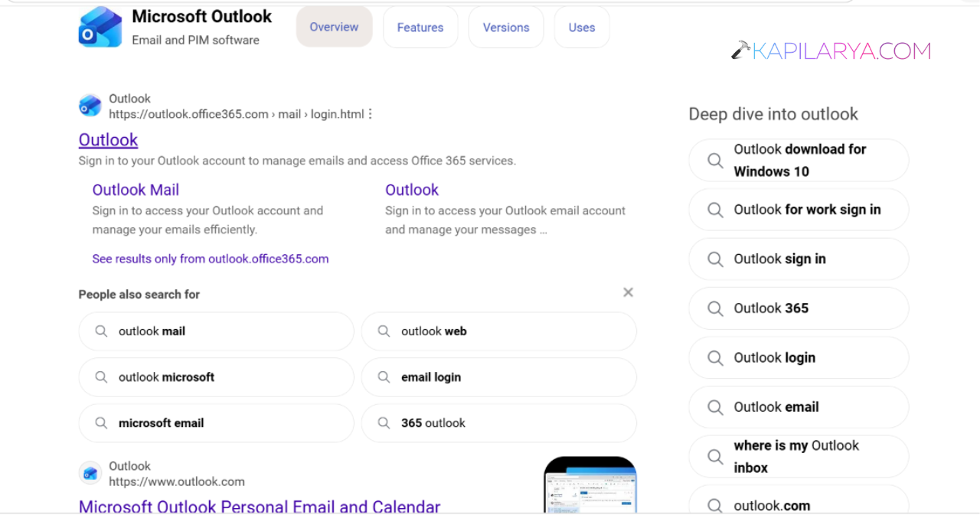
Task: Click the search icon in outlook web suggestion
Action: (x=384, y=331)
